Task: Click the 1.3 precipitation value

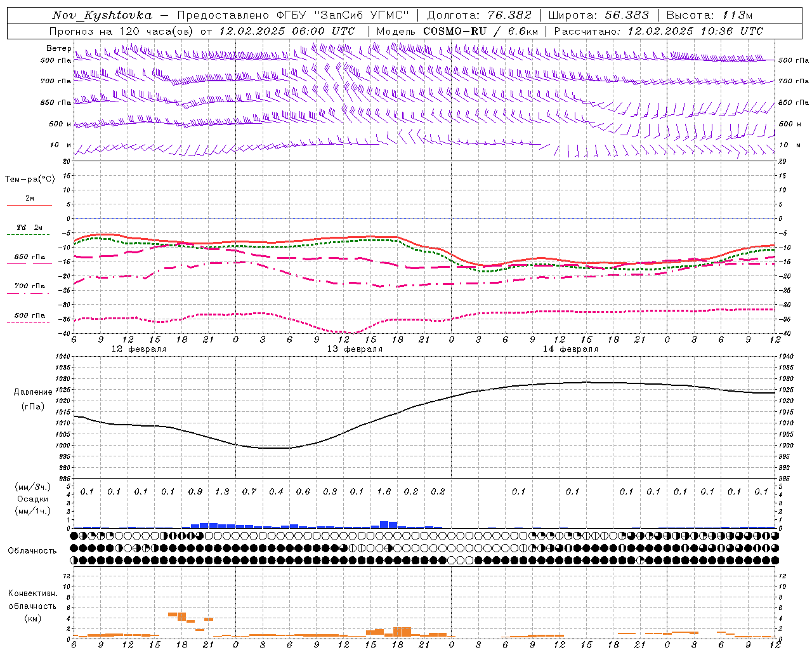Action: tap(222, 491)
